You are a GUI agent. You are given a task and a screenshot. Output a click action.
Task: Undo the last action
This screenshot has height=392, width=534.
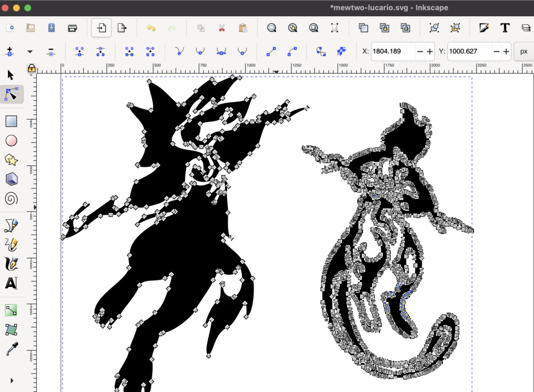click(x=151, y=28)
